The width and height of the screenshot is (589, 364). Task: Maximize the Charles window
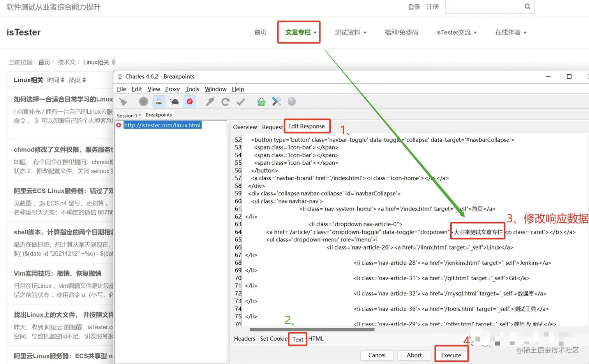pyautogui.click(x=569, y=77)
